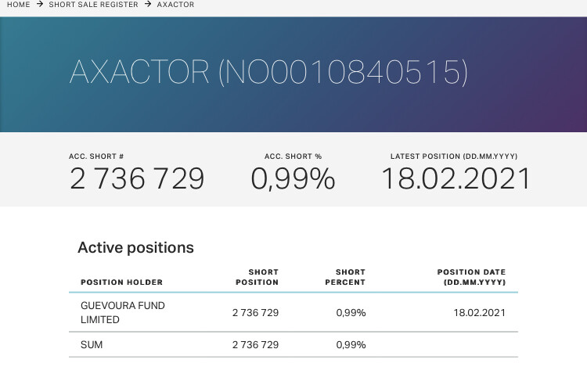Sort by POSITION DATE column header

(471, 277)
